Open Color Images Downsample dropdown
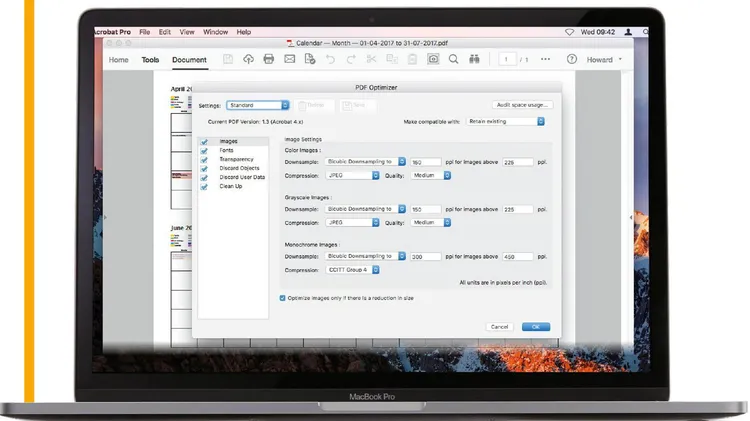This screenshot has height=421, width=750. [x=365, y=162]
